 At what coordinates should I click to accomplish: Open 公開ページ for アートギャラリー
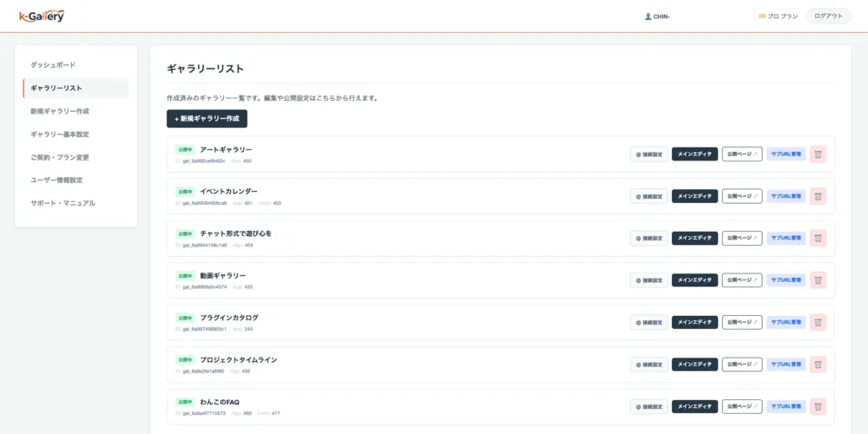[x=742, y=154]
